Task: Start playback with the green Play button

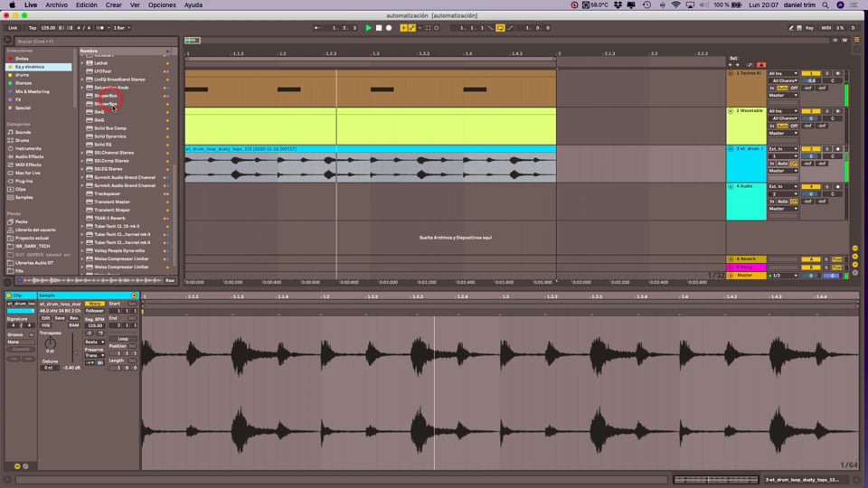Action: coord(368,28)
